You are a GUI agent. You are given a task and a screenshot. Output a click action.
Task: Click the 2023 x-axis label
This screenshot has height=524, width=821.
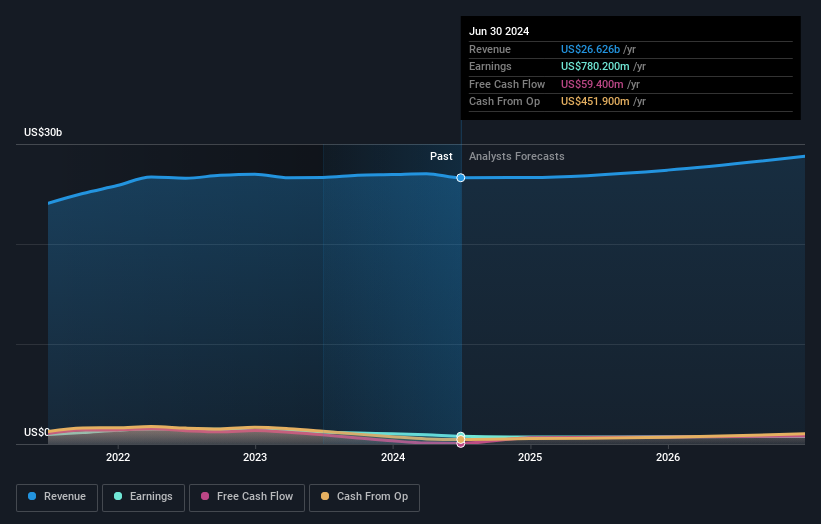255,458
